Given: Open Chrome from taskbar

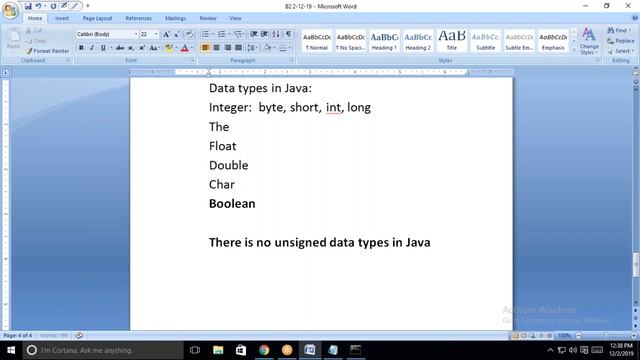Looking at the screenshot, I should 264,350.
